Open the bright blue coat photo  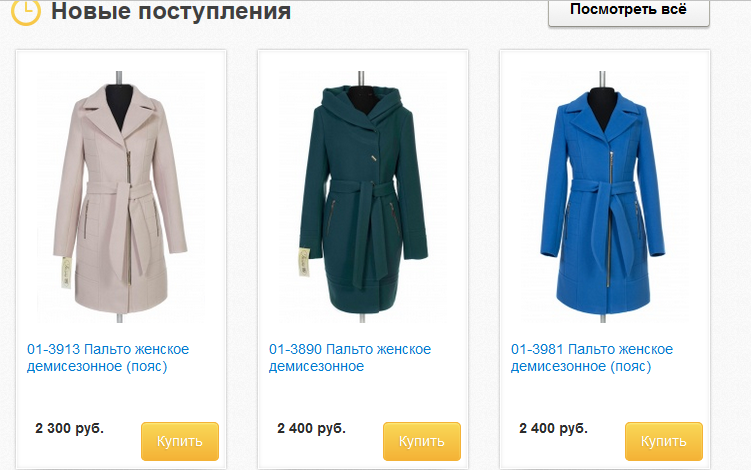click(603, 196)
